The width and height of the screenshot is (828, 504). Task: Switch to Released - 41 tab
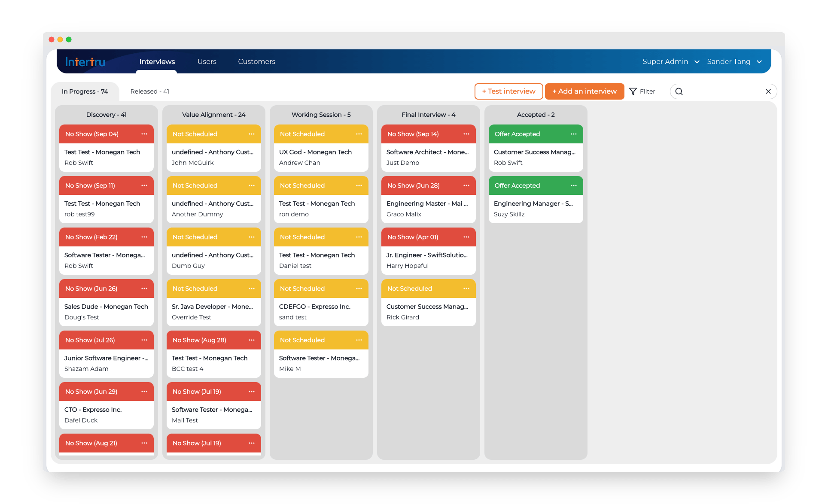149,91
